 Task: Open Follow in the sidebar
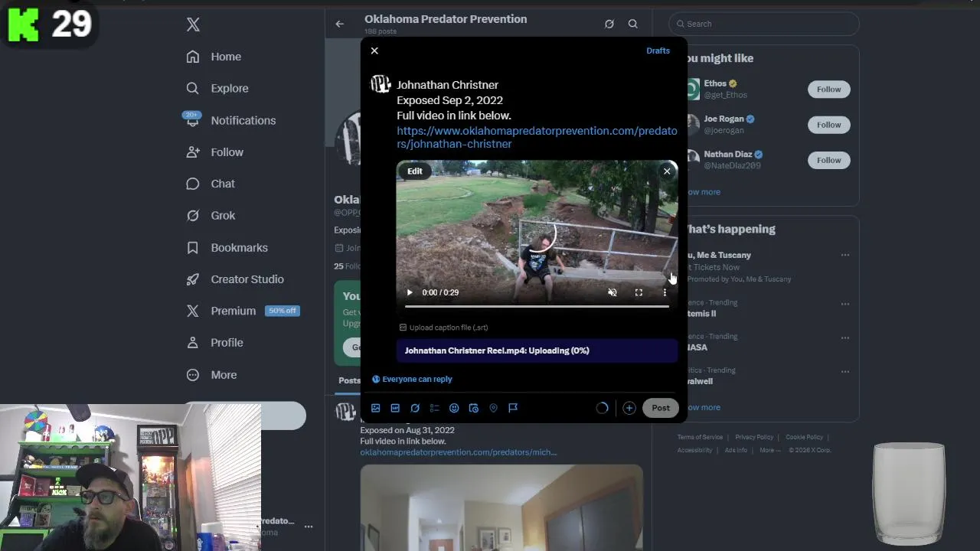click(215, 152)
